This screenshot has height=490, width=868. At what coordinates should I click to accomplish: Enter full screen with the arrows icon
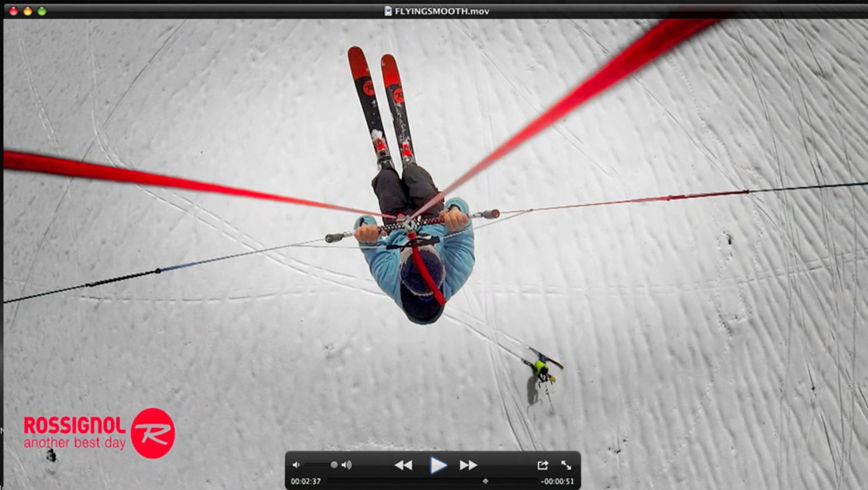click(x=566, y=465)
